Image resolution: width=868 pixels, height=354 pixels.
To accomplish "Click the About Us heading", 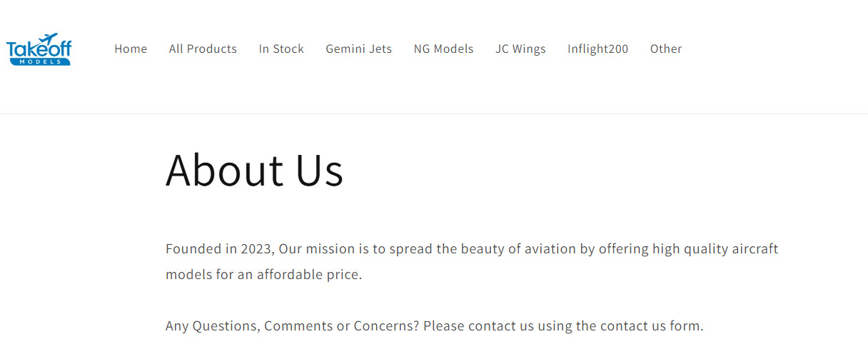I will [x=255, y=170].
